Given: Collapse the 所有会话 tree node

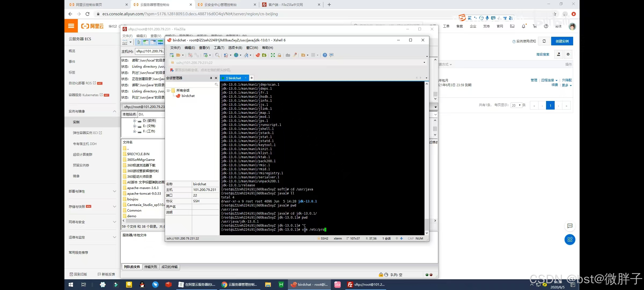Looking at the screenshot, I should 168,90.
